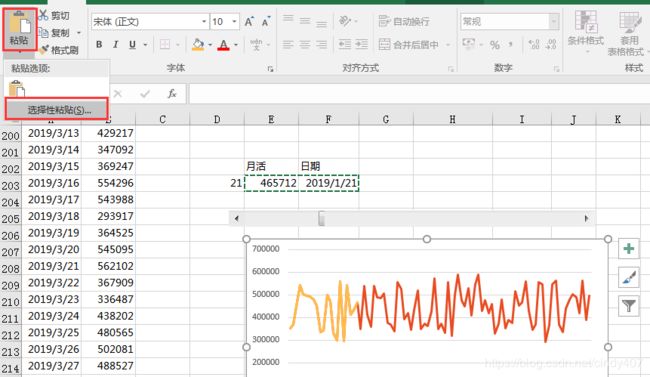Select the Format Painter tool
The image size is (650, 377).
coord(58,50)
